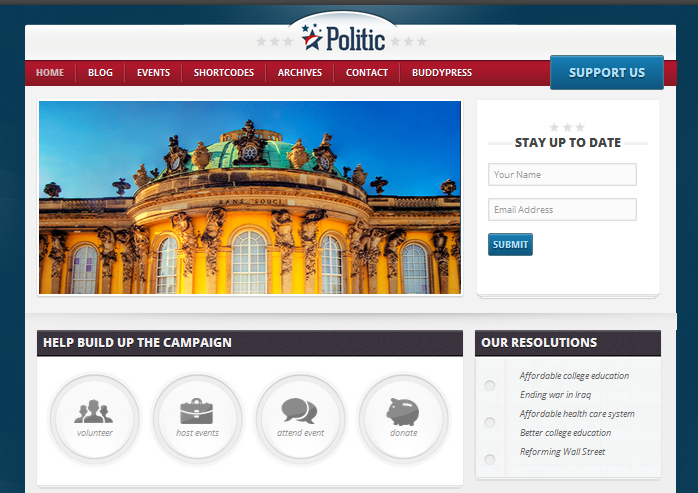Open Ending war in Iraq resolution
Screen dimensions: 698x493
tap(555, 395)
